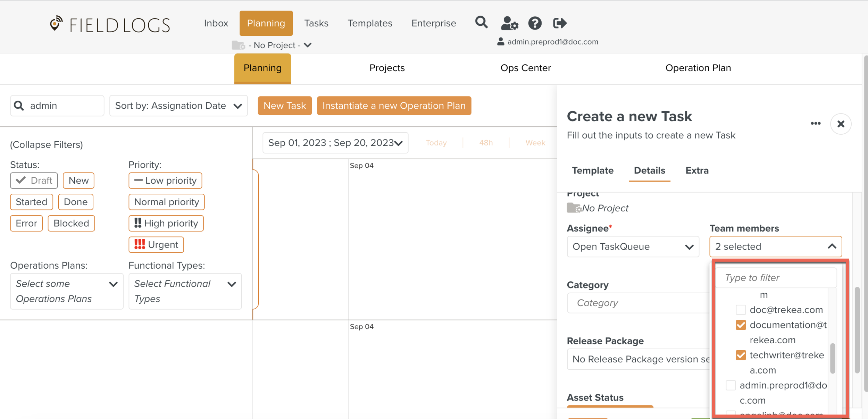Toggle the Urgent priority filter
This screenshot has height=419, width=868.
(156, 245)
